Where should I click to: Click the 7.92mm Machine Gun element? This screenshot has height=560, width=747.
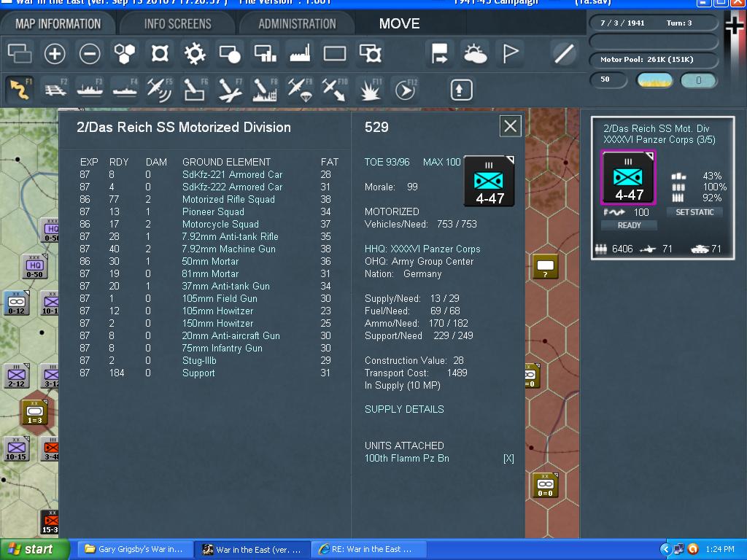[x=228, y=249]
